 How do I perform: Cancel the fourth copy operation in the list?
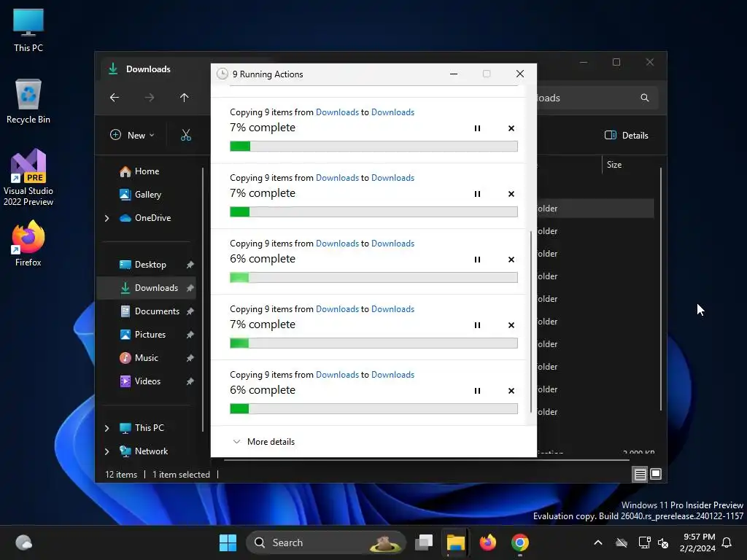(511, 325)
